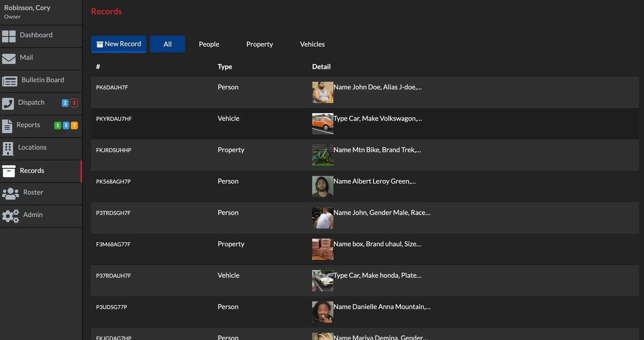Screen dimensions: 644x340
Task: Show only Vehicles records
Action: pos(312,44)
